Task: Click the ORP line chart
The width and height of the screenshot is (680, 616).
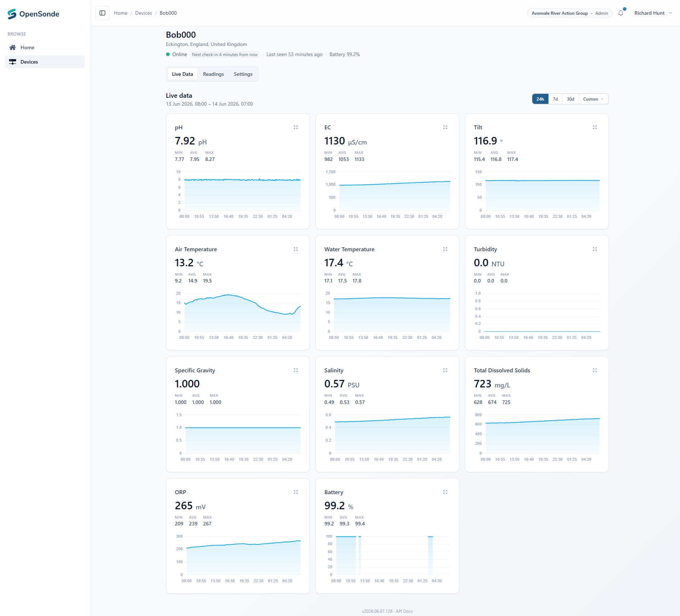Action: [x=238, y=558]
